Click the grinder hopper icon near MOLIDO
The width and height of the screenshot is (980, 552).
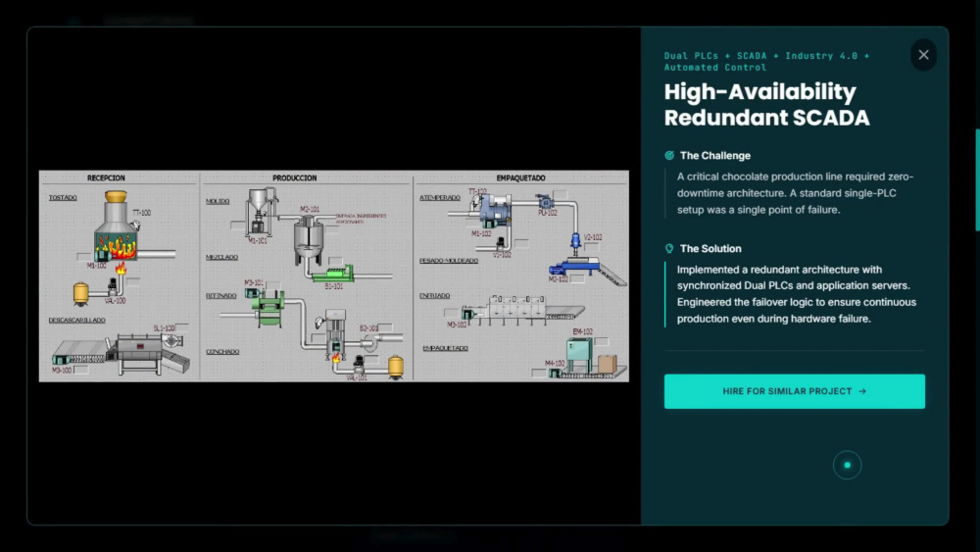tap(260, 210)
